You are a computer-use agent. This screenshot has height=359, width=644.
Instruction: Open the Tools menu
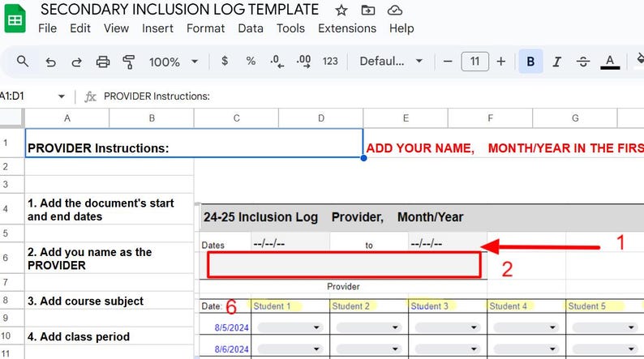290,28
